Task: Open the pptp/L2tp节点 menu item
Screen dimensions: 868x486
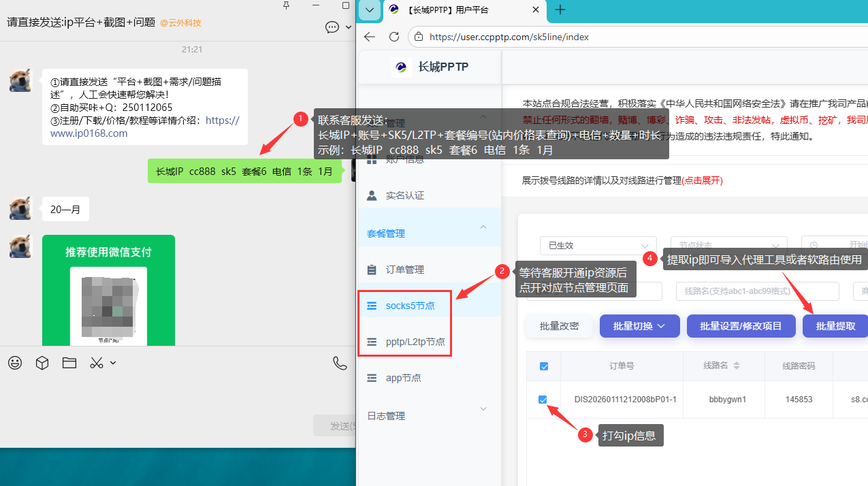Action: coord(415,342)
